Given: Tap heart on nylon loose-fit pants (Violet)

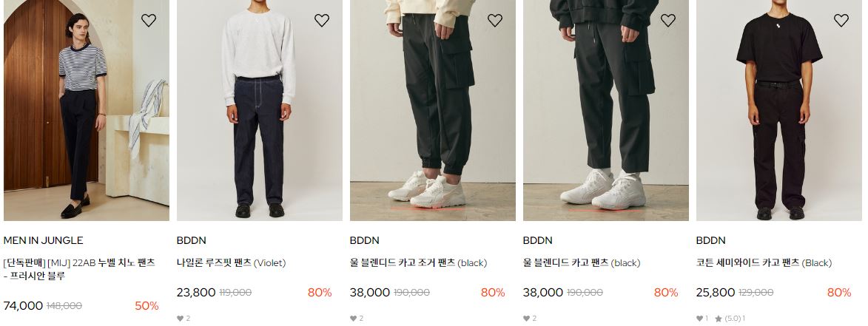Looking at the screenshot, I should 322,21.
